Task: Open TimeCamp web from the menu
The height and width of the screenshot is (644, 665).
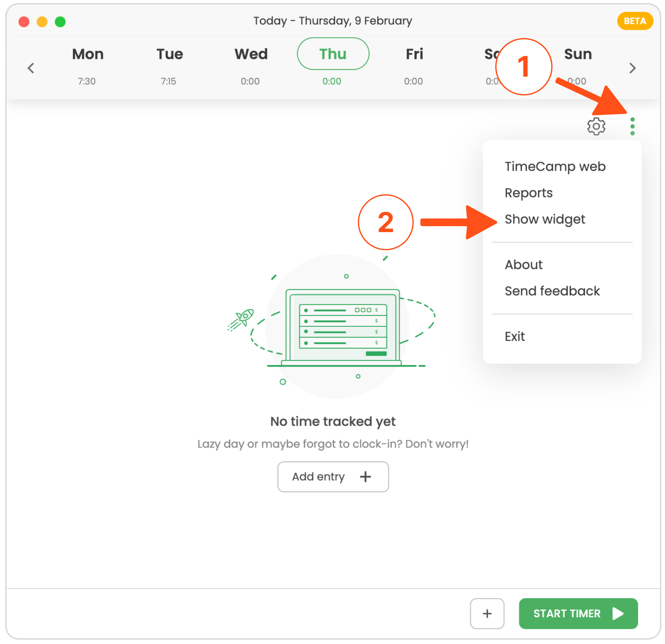Action: coord(555,166)
